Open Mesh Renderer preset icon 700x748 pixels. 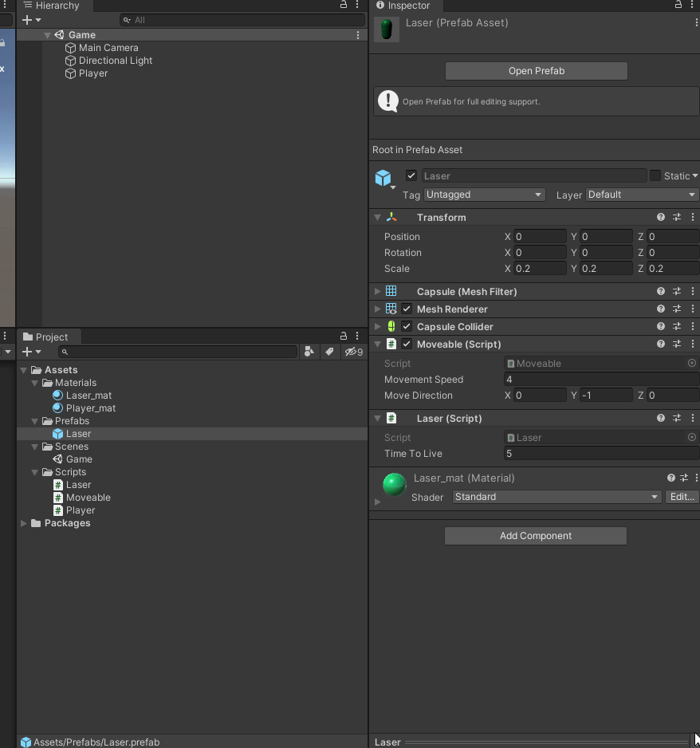(677, 309)
